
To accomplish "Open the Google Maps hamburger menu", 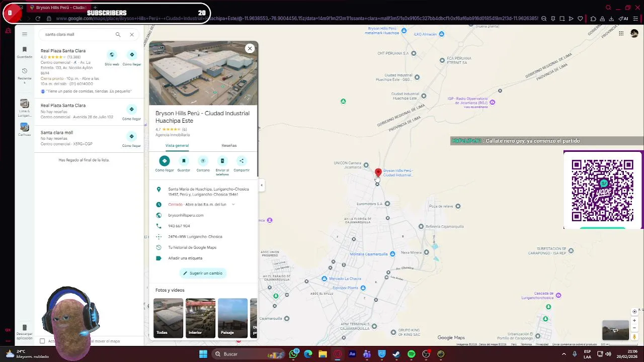I will [24, 34].
